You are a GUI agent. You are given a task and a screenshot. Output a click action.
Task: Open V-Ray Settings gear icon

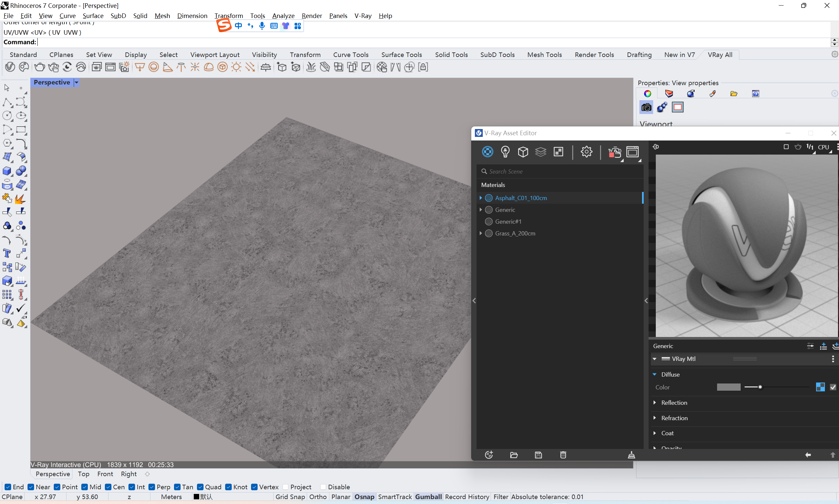pyautogui.click(x=586, y=152)
